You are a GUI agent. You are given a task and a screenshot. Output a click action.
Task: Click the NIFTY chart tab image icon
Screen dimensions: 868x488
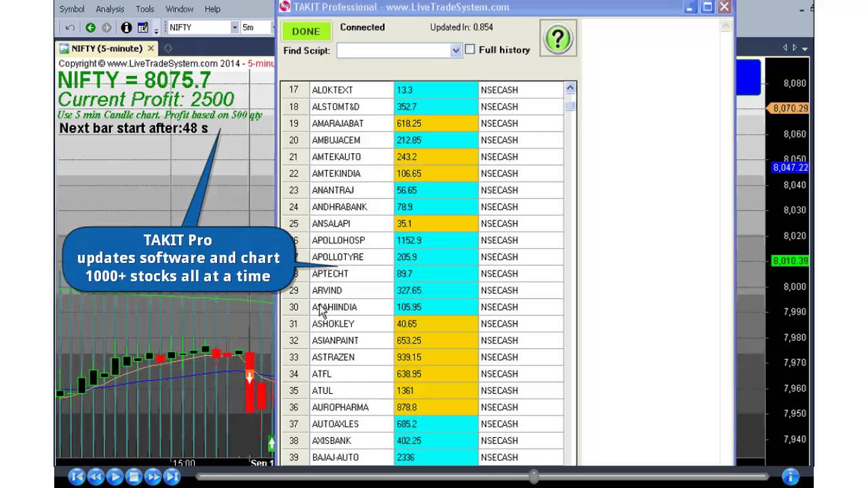[x=64, y=49]
